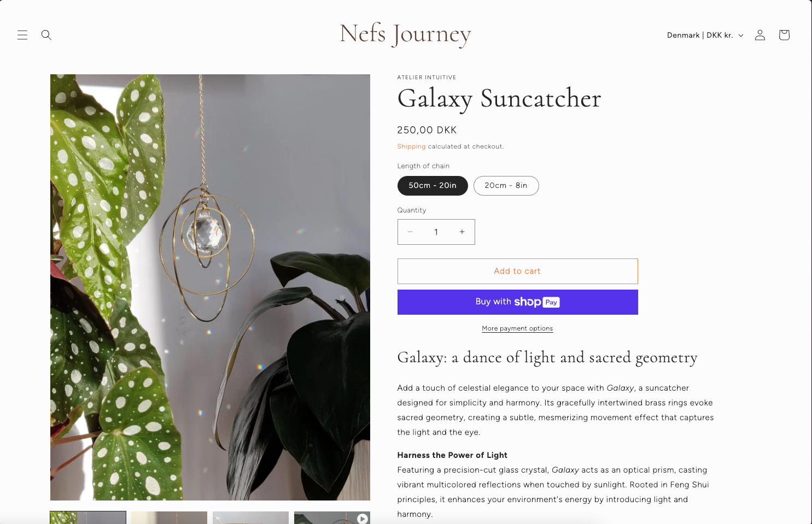812x524 pixels.
Task: Buy with Shop Pay button
Action: [518, 302]
